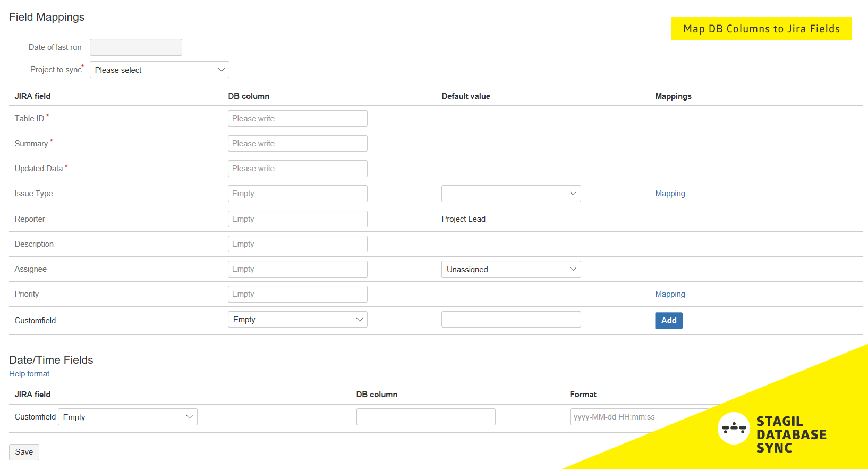868x469 pixels.
Task: Click the Assignee DB column input
Action: click(x=297, y=269)
